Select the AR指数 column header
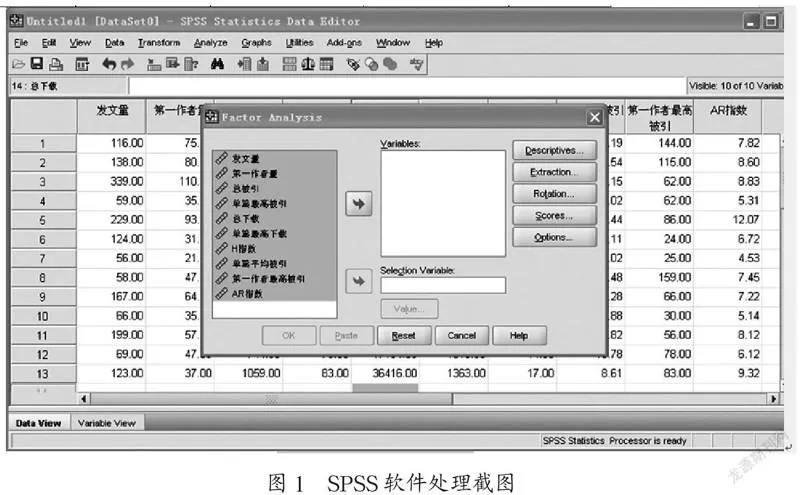Screen dimensions: 800x495 pyautogui.click(x=728, y=117)
